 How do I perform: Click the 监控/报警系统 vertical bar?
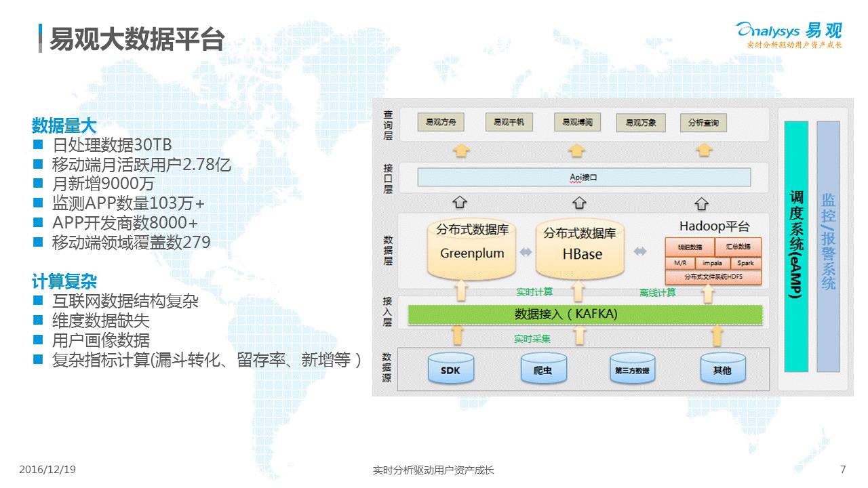(828, 247)
